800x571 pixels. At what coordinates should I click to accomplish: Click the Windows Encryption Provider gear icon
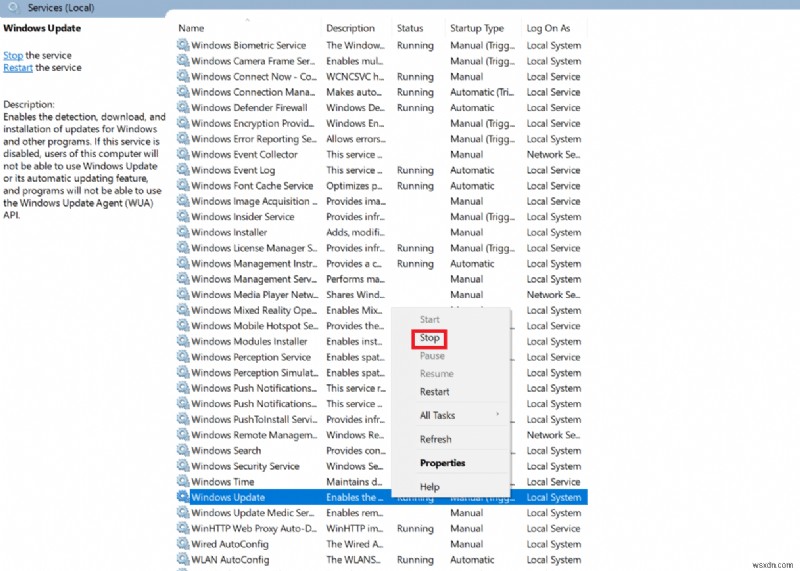click(x=183, y=123)
